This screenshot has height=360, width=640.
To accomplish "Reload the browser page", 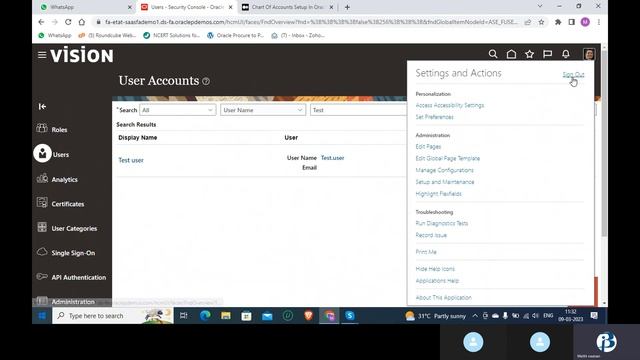I will (68, 22).
